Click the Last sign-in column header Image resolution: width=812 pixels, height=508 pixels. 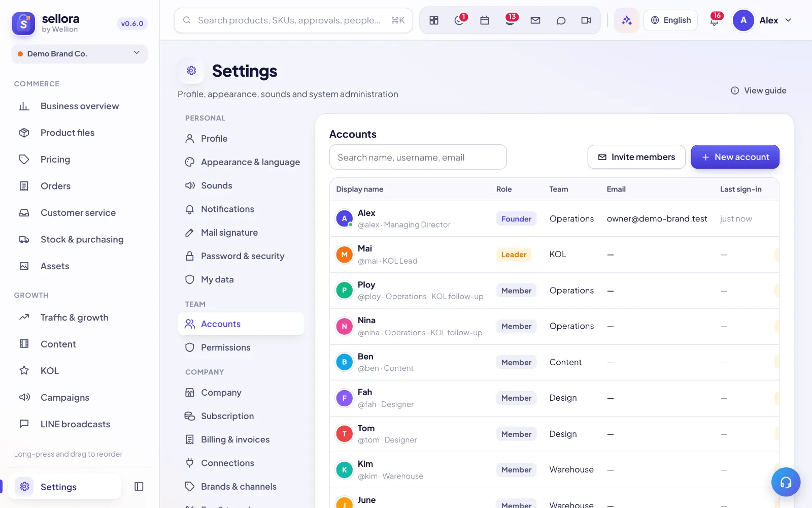(x=741, y=189)
